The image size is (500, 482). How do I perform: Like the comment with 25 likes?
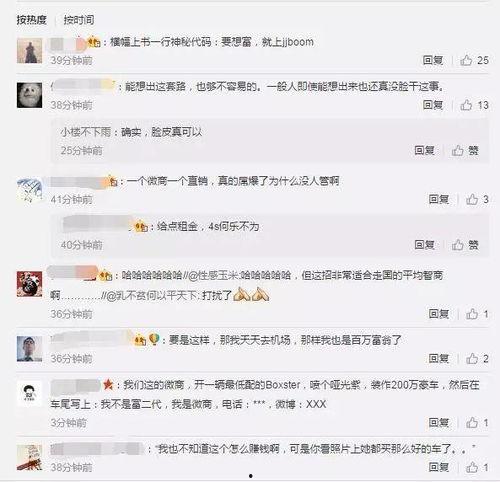[474, 60]
